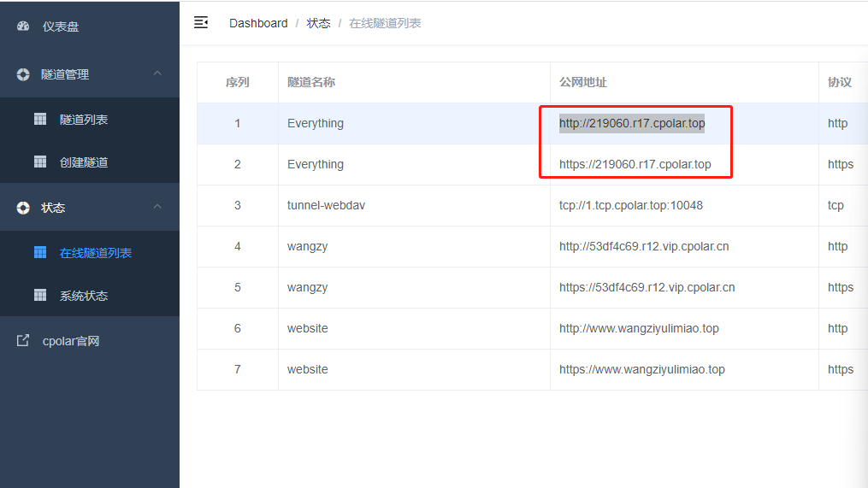Toggle the sidebar collapse hamburger icon

point(201,23)
